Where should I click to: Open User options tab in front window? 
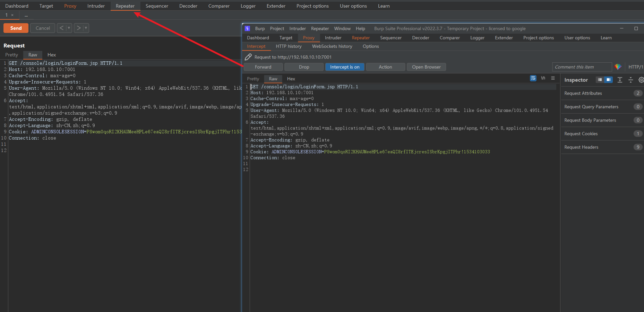pos(577,38)
